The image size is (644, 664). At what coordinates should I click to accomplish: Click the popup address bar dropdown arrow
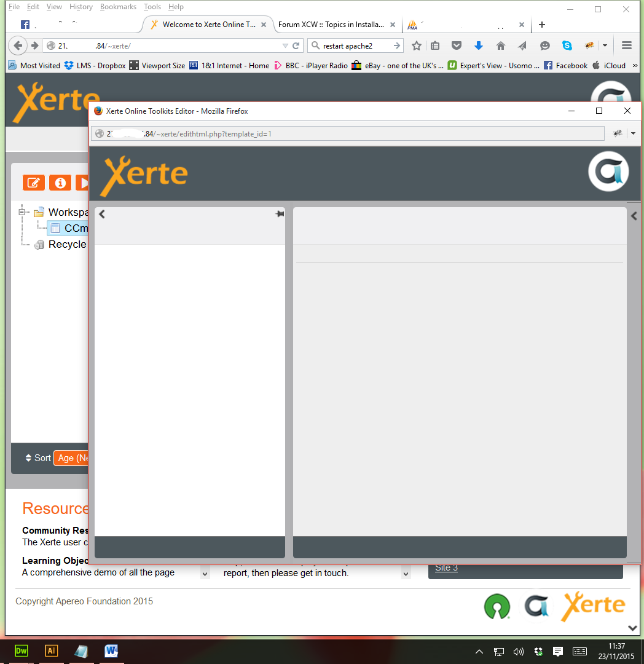click(633, 133)
